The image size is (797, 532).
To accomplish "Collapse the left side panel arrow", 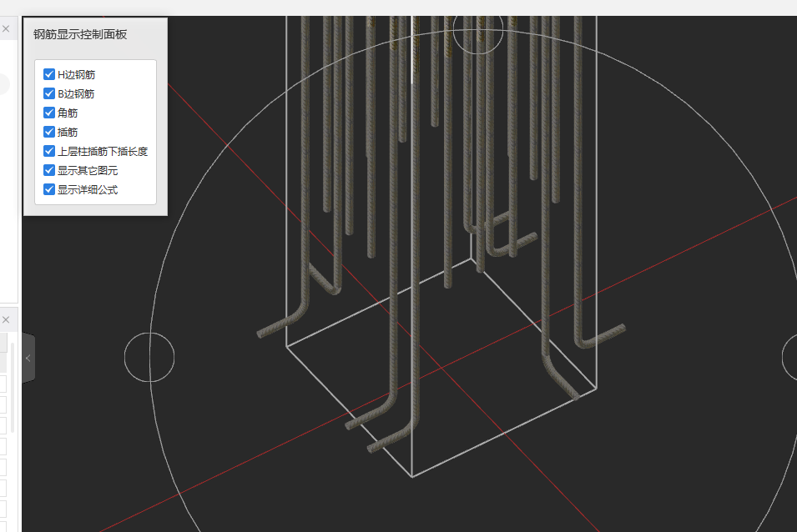I will pos(28,358).
